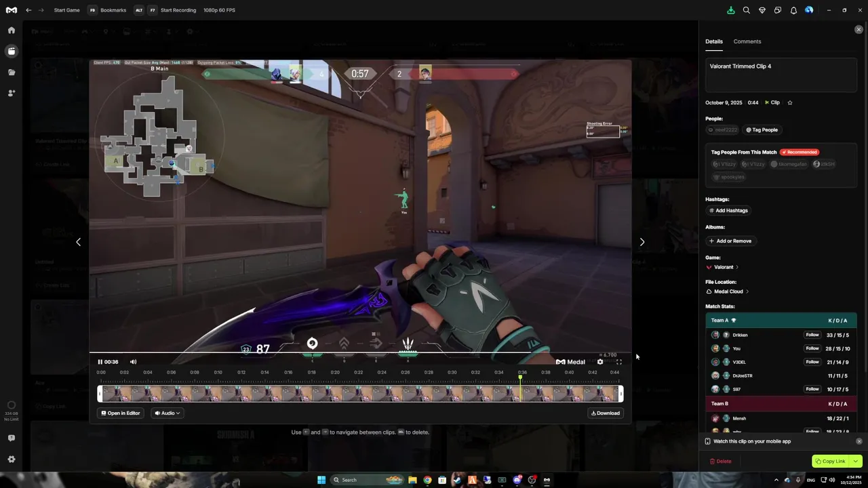Open the feedback chat icon in the sidebar
The height and width of the screenshot is (488, 868).
[x=12, y=438]
